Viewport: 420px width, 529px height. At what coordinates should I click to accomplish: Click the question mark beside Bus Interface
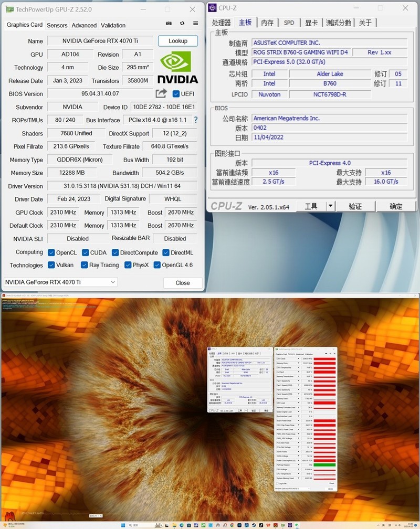click(195, 120)
